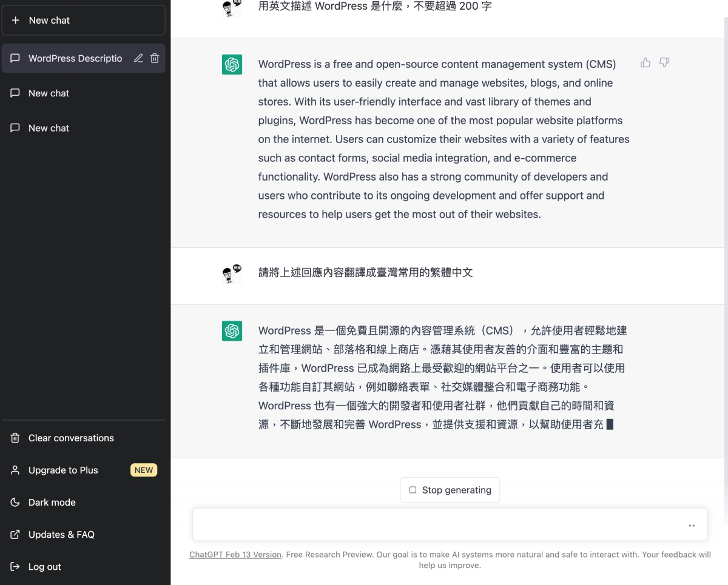Click Stop generating button
The width and height of the screenshot is (728, 585).
(x=450, y=490)
